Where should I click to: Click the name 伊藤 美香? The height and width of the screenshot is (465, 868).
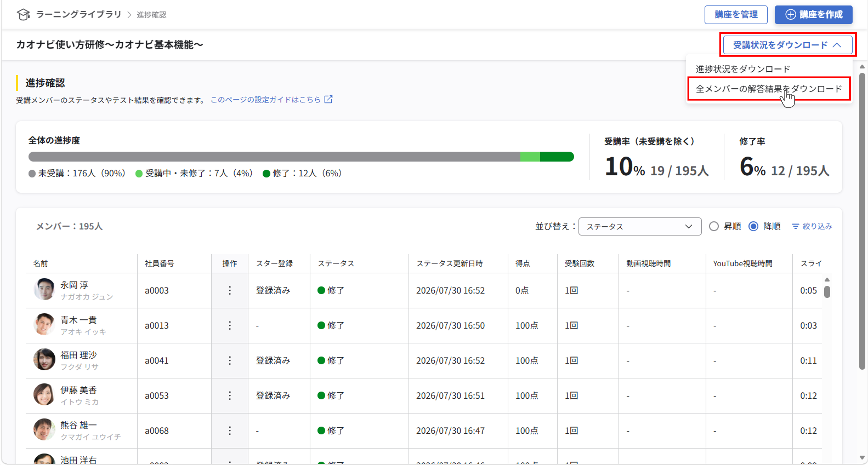point(79,390)
